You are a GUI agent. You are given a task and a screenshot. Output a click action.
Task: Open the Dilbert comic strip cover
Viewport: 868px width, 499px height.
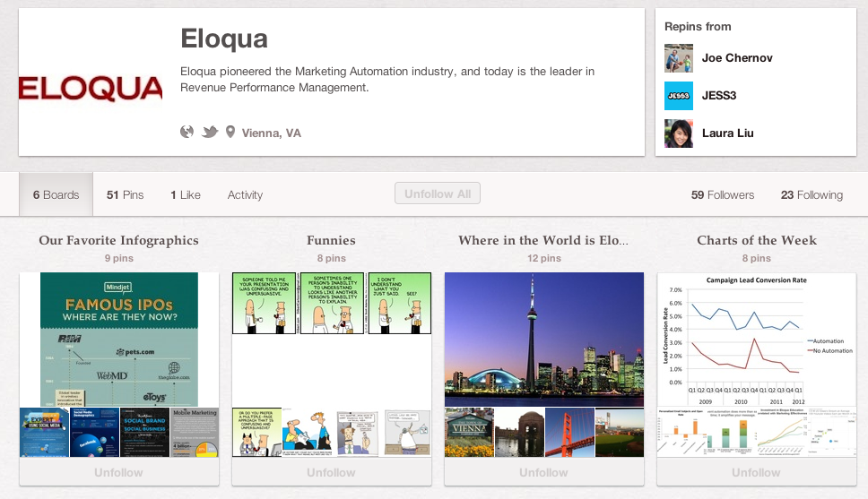point(332,303)
